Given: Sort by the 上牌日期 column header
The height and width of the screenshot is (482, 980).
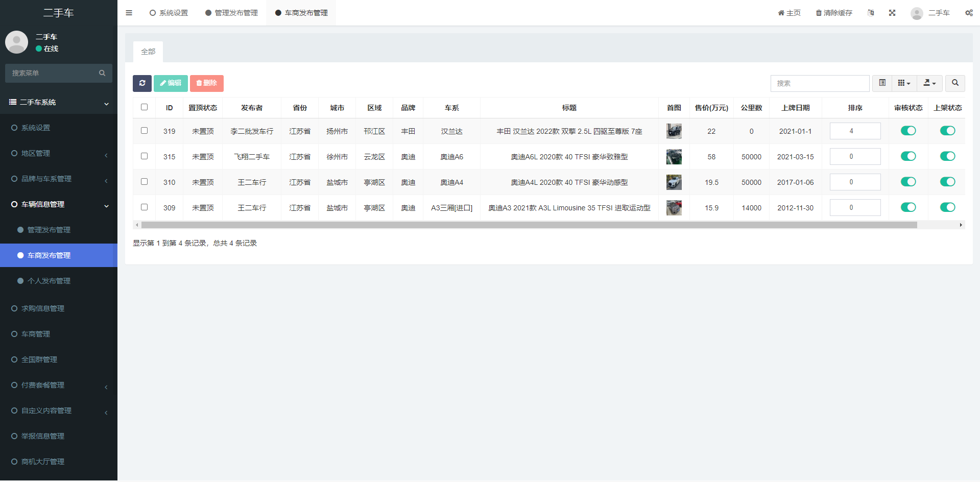Looking at the screenshot, I should click(795, 108).
